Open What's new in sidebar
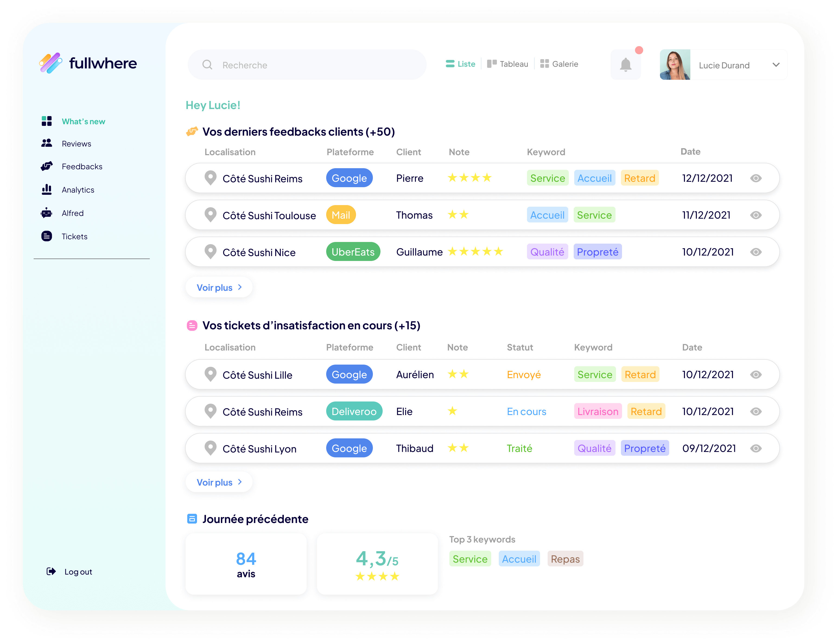Screen dimensions: 838x644 pyautogui.click(x=83, y=122)
